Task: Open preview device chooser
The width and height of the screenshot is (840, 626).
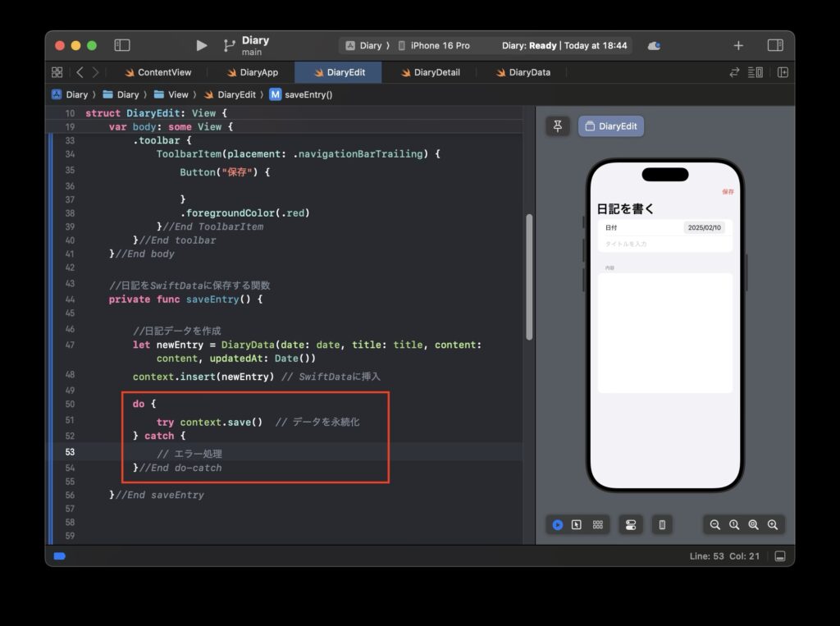Action: [662, 525]
